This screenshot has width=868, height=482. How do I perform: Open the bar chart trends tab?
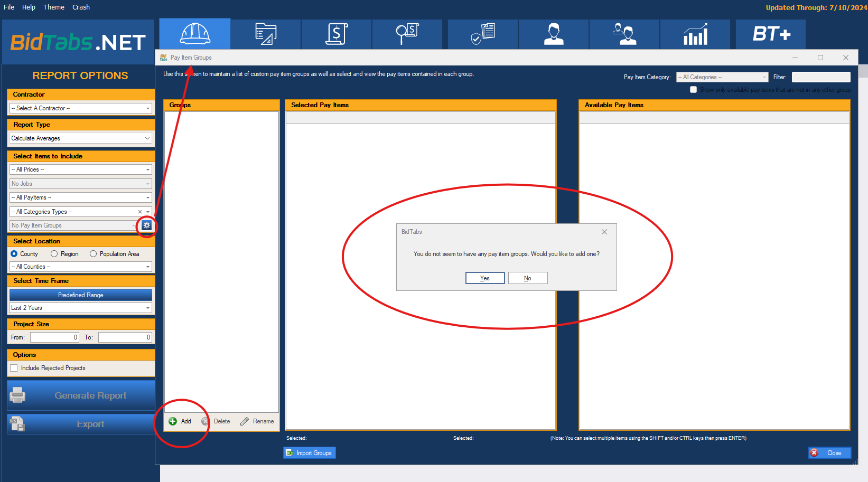pyautogui.click(x=695, y=34)
